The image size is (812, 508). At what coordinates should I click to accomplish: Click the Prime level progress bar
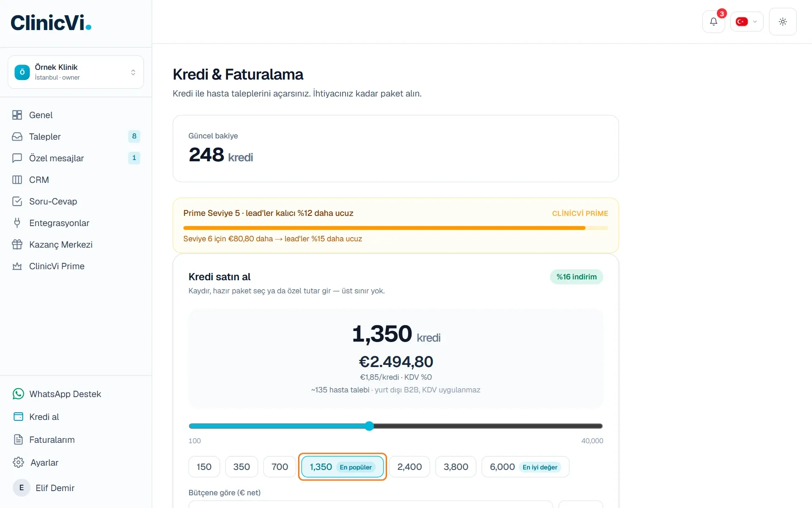tap(395, 228)
